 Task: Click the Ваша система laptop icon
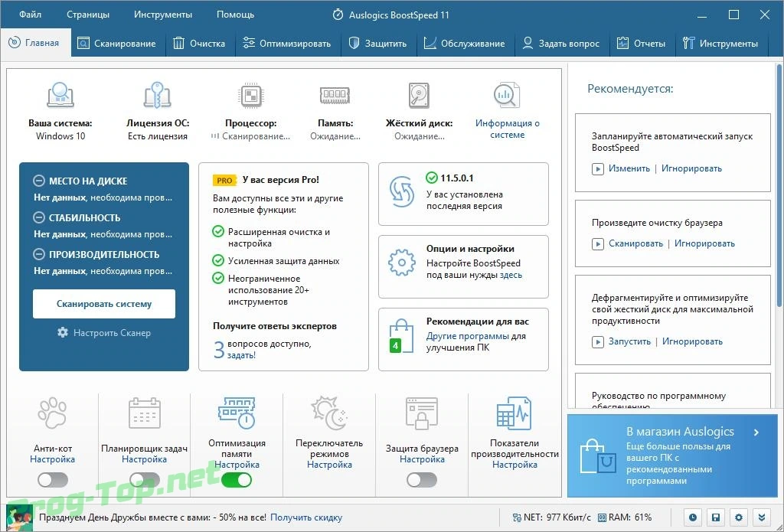(x=60, y=95)
